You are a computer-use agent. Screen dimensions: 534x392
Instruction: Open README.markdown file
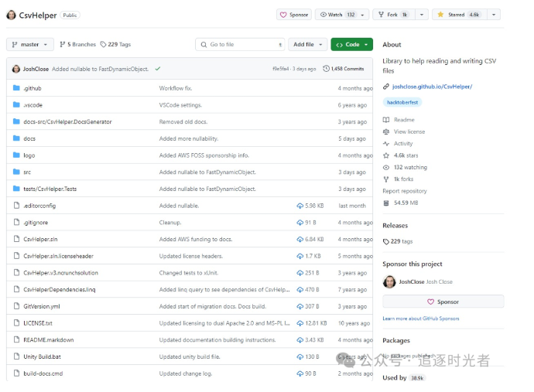tap(48, 339)
